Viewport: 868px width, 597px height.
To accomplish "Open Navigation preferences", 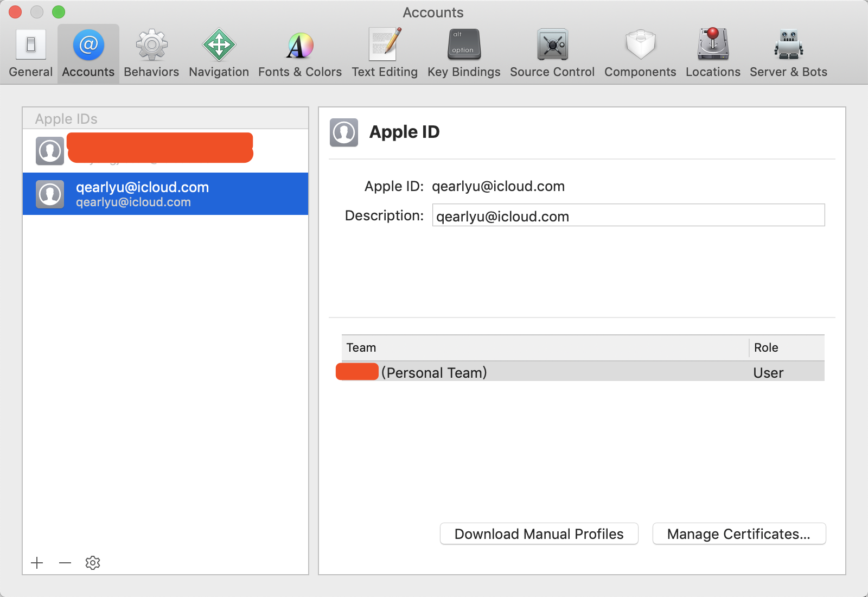I will (x=218, y=52).
